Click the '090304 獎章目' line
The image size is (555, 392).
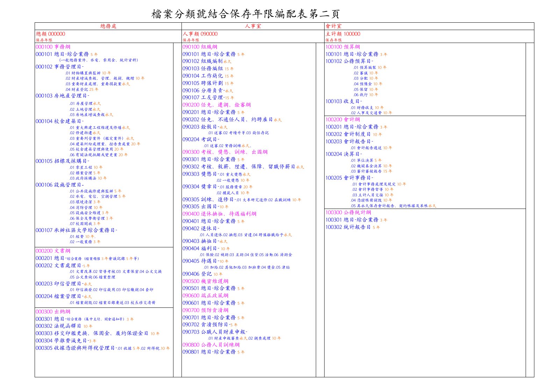(x=218, y=187)
